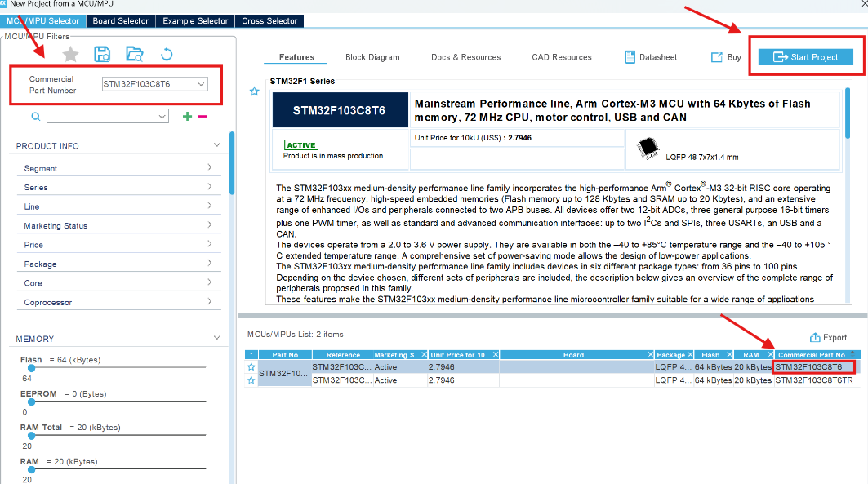Open the Features tab

296,57
